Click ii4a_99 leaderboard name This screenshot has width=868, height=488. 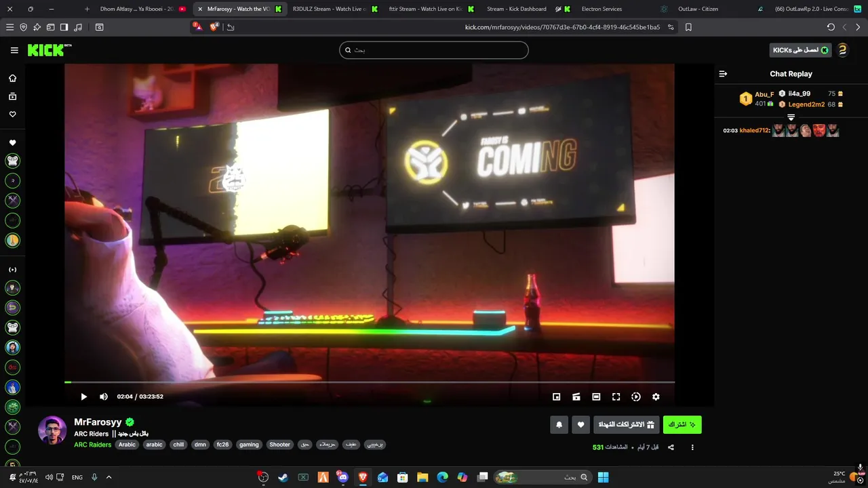[799, 94]
